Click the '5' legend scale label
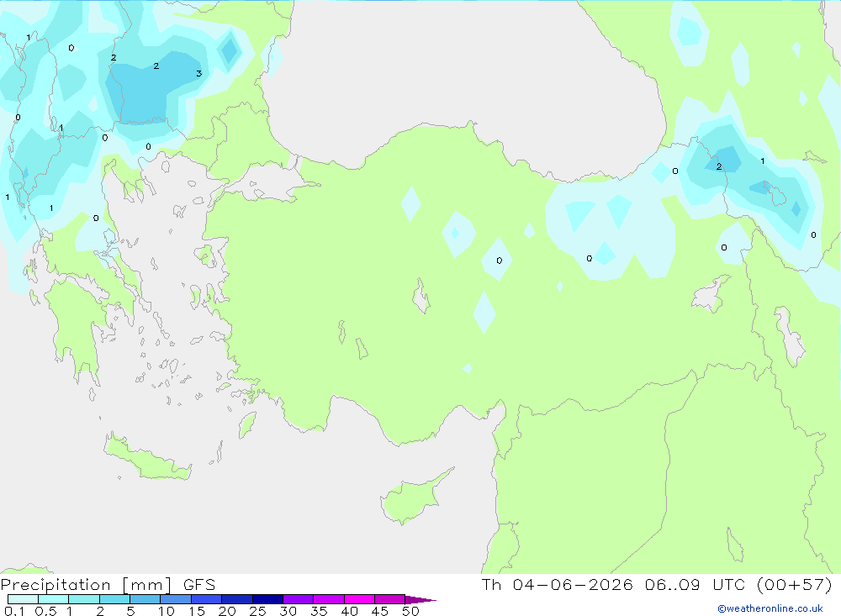The width and height of the screenshot is (841, 616). click(x=130, y=611)
